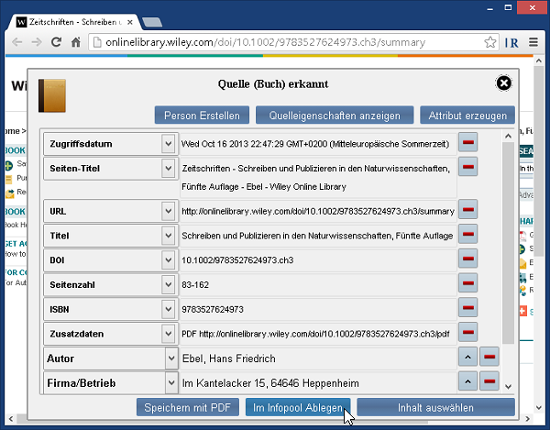Remove the ISBN row
550x430 pixels.
[x=468, y=308]
